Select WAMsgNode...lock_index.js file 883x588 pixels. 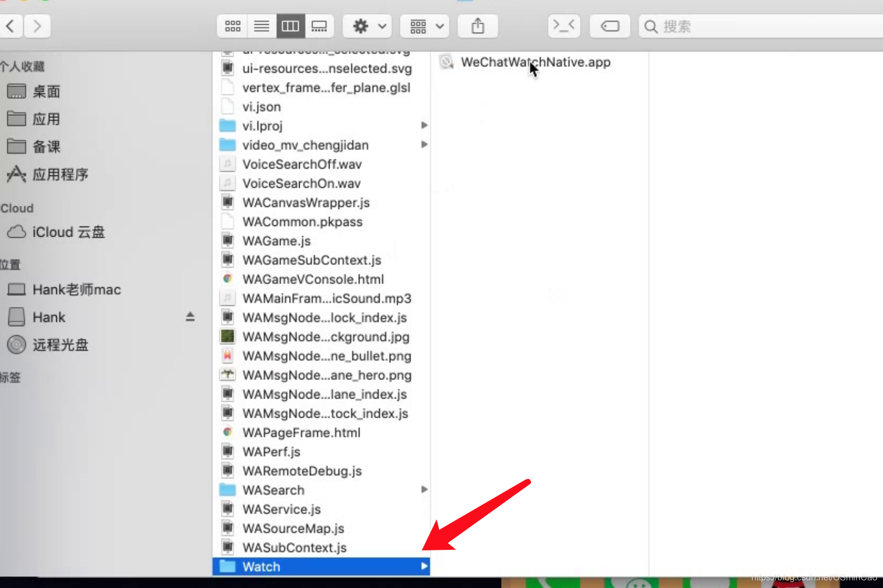(x=321, y=318)
